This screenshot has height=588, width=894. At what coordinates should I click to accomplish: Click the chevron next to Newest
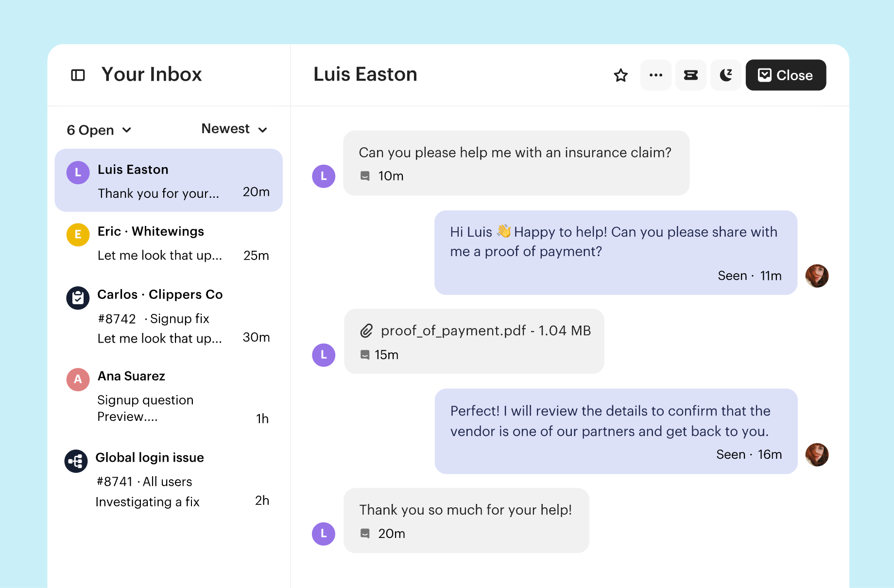pyautogui.click(x=263, y=130)
